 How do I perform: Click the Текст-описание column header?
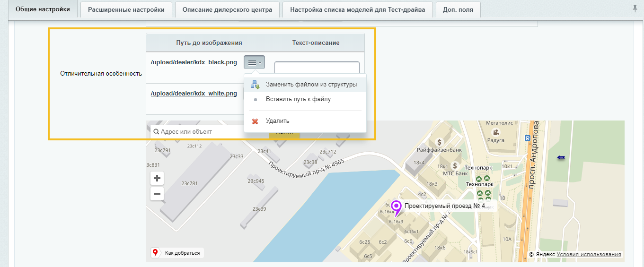pos(316,43)
